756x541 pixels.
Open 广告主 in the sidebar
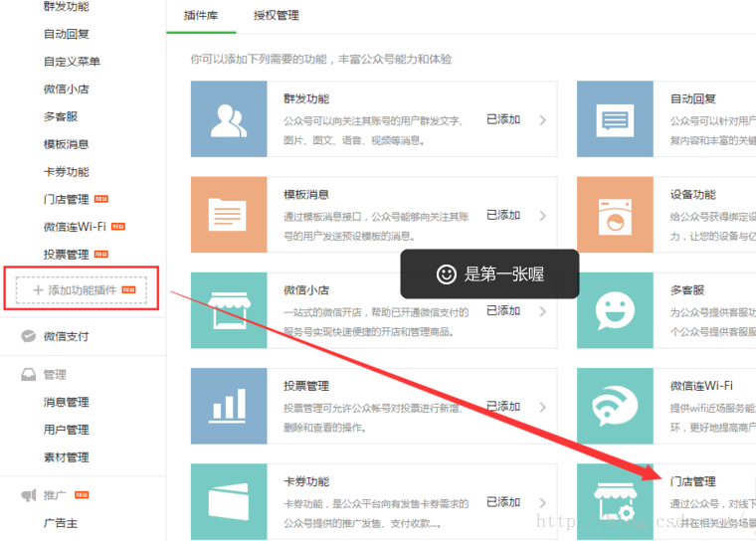[x=61, y=523]
